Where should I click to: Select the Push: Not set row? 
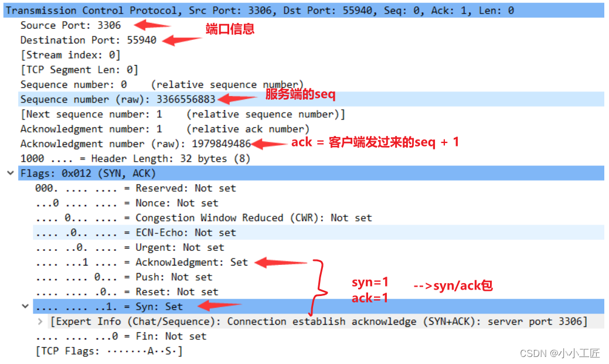pos(124,277)
